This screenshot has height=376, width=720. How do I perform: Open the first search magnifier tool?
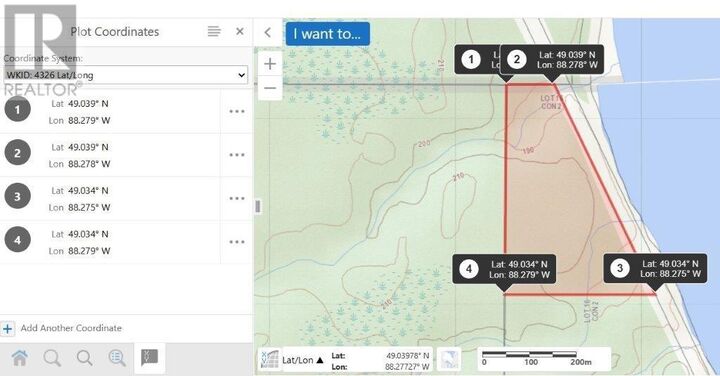pyautogui.click(x=52, y=358)
